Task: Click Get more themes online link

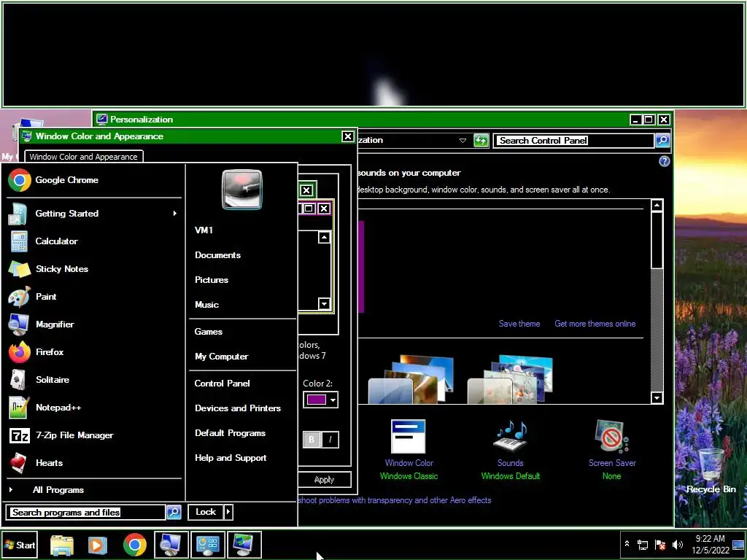Action: click(595, 324)
